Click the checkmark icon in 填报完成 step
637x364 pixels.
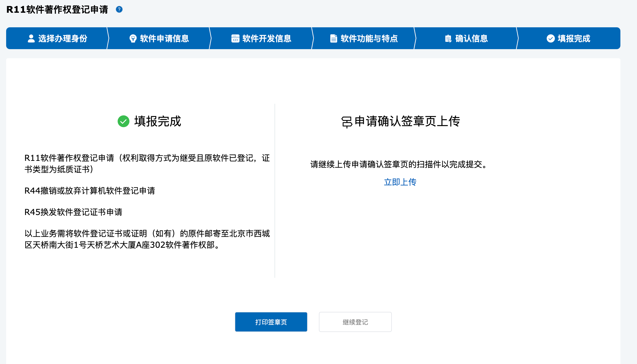(551, 38)
